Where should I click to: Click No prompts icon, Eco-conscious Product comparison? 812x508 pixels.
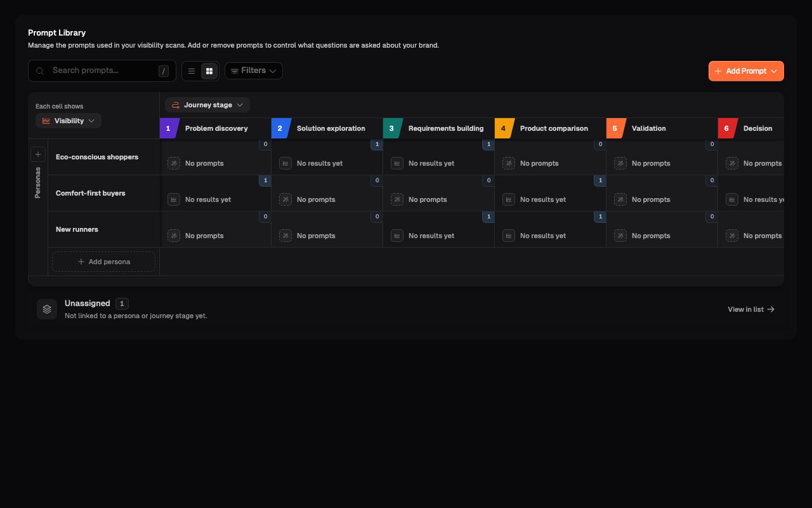tap(509, 163)
